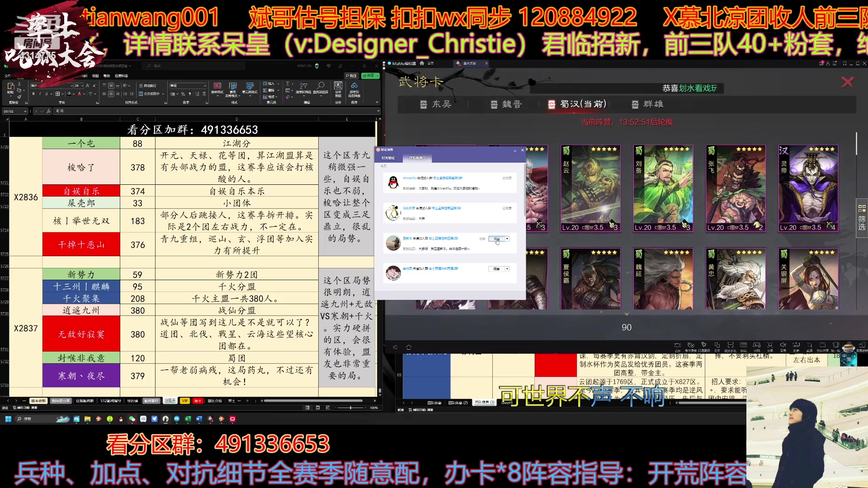Click the Sort and Filter icon
868x488 pixels.
[304, 88]
